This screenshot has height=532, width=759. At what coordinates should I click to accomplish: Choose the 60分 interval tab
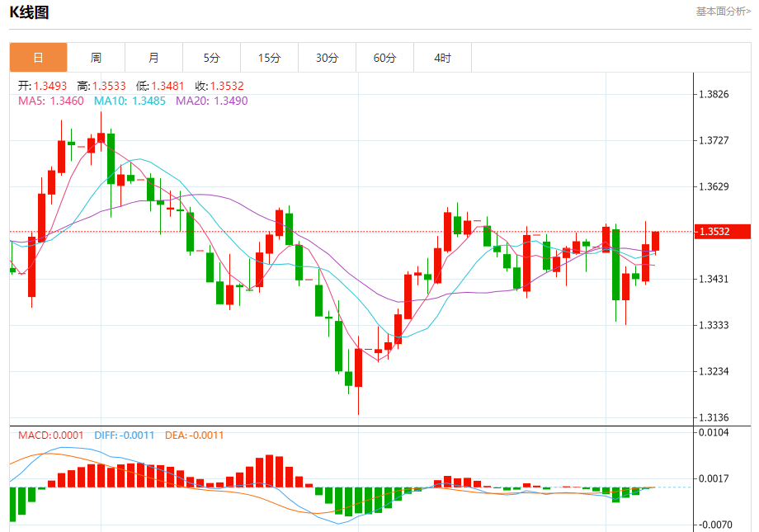(384, 58)
